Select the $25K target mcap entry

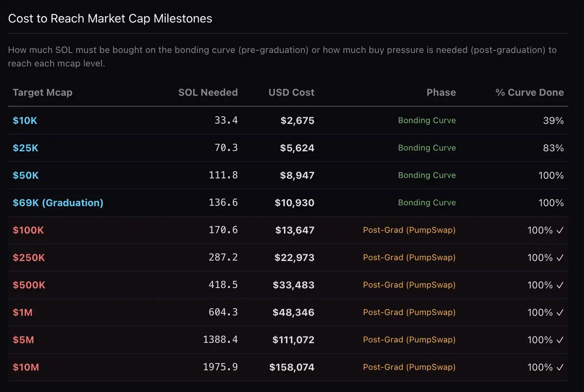tap(25, 148)
